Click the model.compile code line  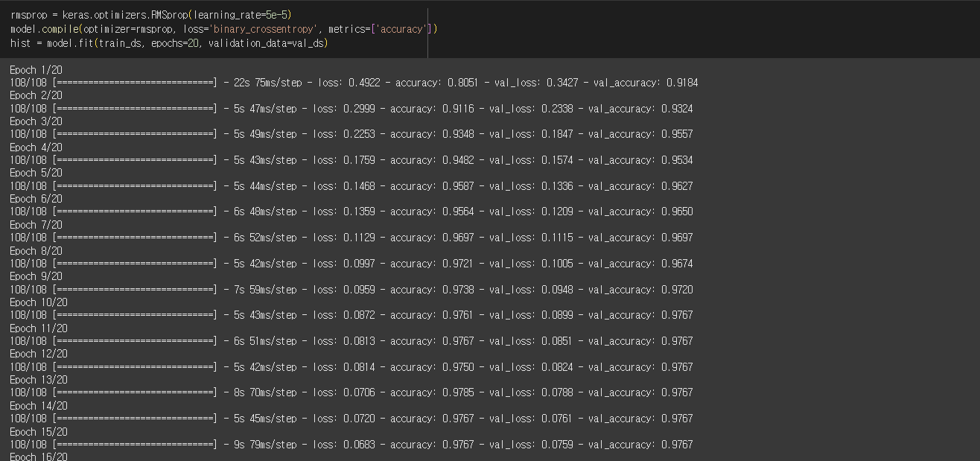(224, 29)
